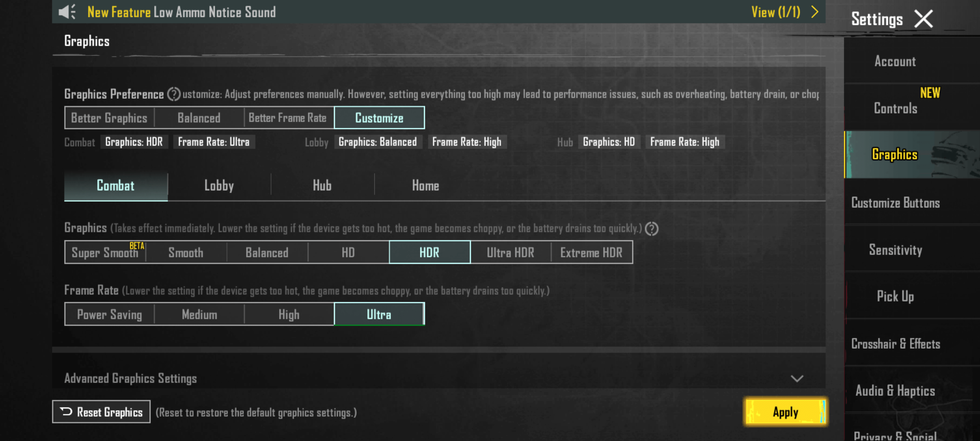Select Super Smooth BETA graphics option
The height and width of the screenshot is (441, 980).
click(105, 252)
